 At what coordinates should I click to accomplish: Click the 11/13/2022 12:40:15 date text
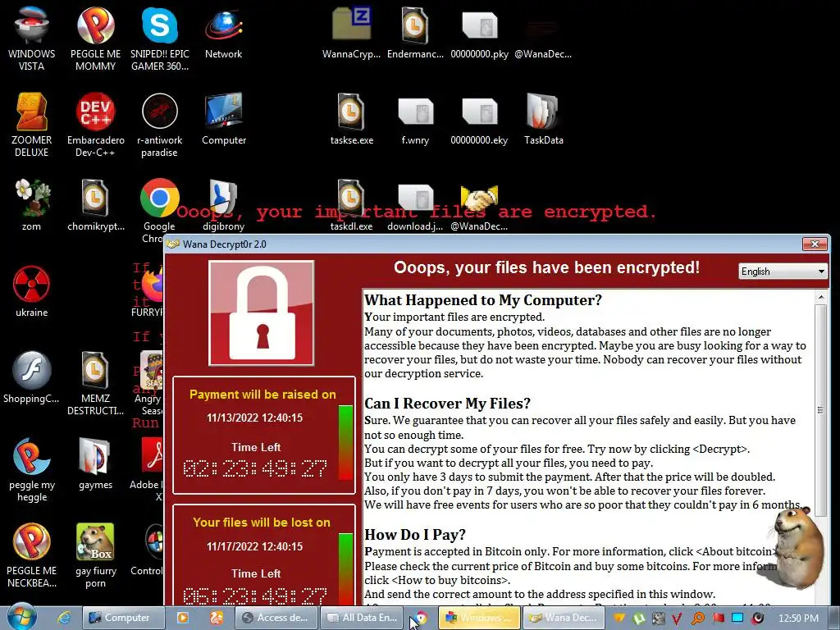[x=255, y=418]
